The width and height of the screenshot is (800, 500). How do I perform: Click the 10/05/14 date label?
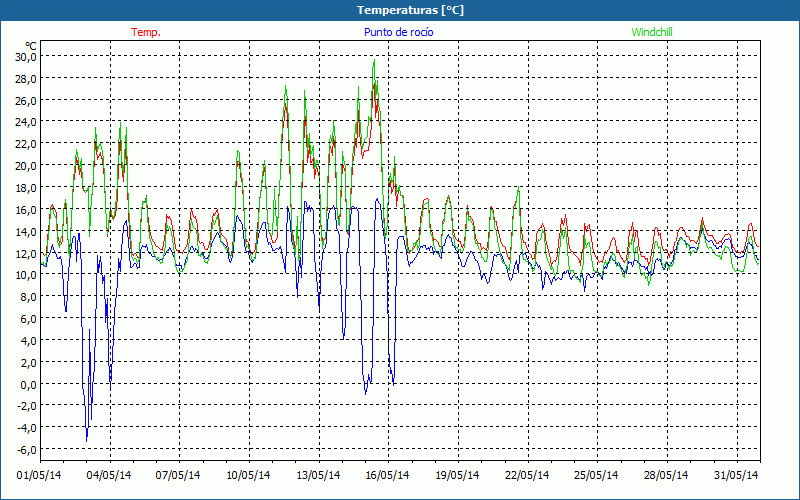click(x=248, y=476)
